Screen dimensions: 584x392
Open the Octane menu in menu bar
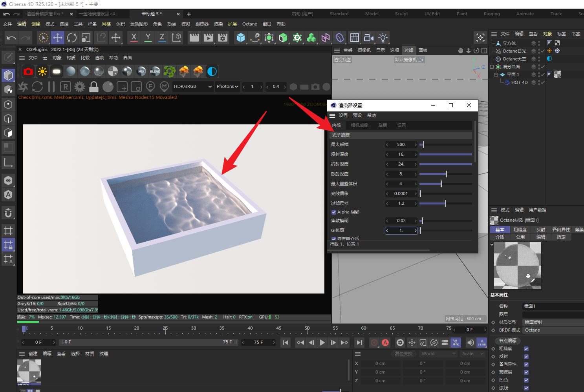point(249,24)
